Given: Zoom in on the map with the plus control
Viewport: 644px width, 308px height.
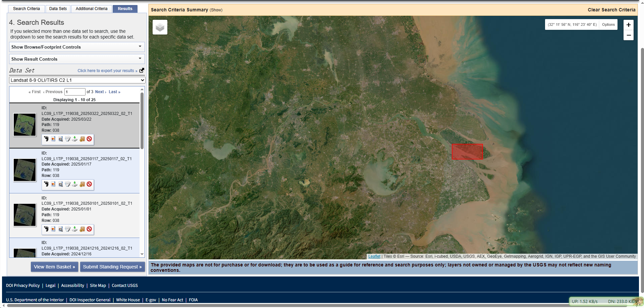Looking at the screenshot, I should click(629, 24).
